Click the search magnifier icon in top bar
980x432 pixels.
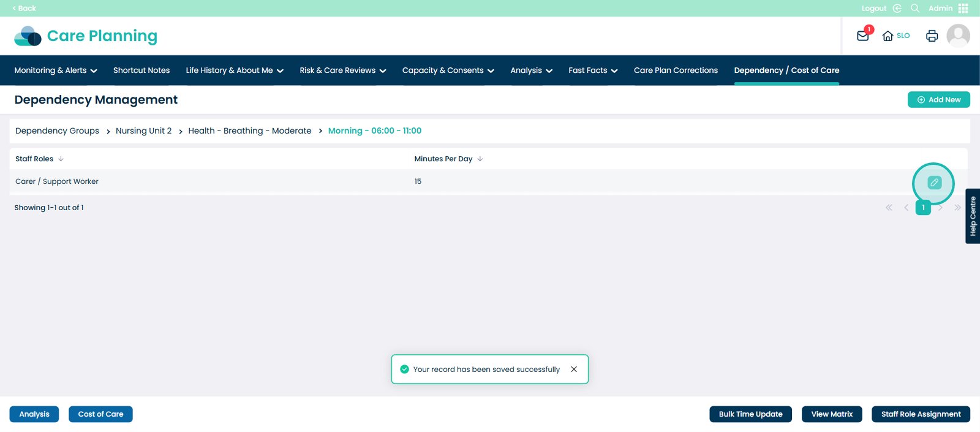pos(915,8)
